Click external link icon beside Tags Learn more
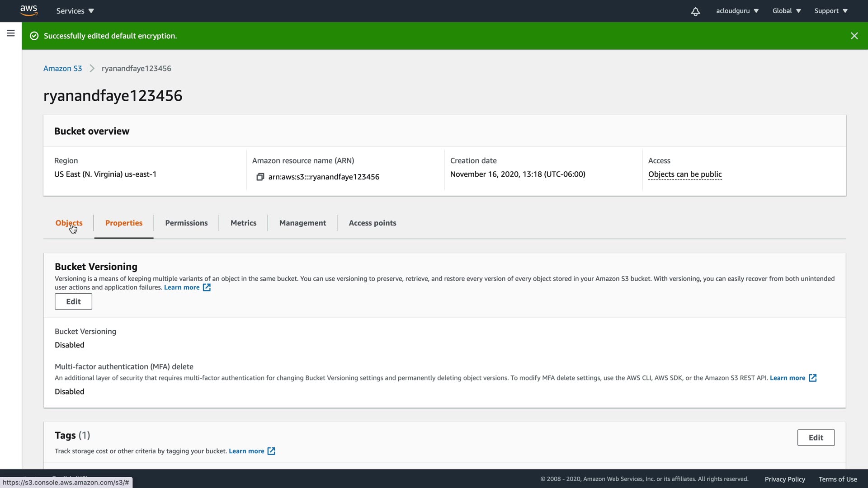Image resolution: width=868 pixels, height=488 pixels. coord(271,451)
